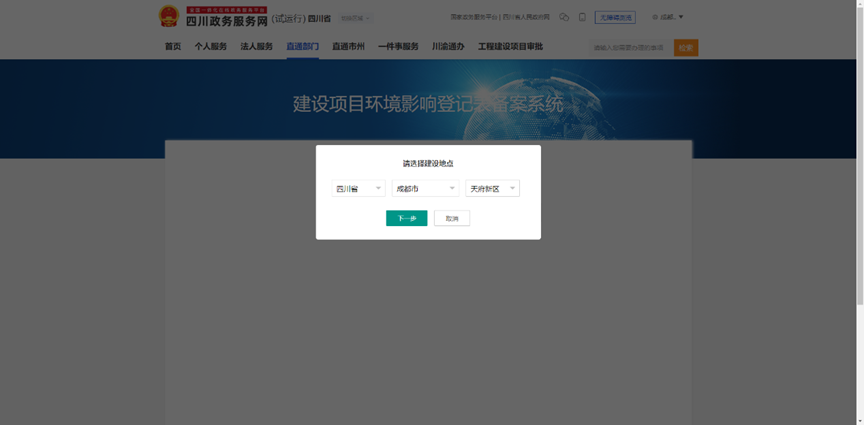Expand the 切换区域 region switcher
Image resolution: width=864 pixels, height=425 pixels.
(355, 18)
